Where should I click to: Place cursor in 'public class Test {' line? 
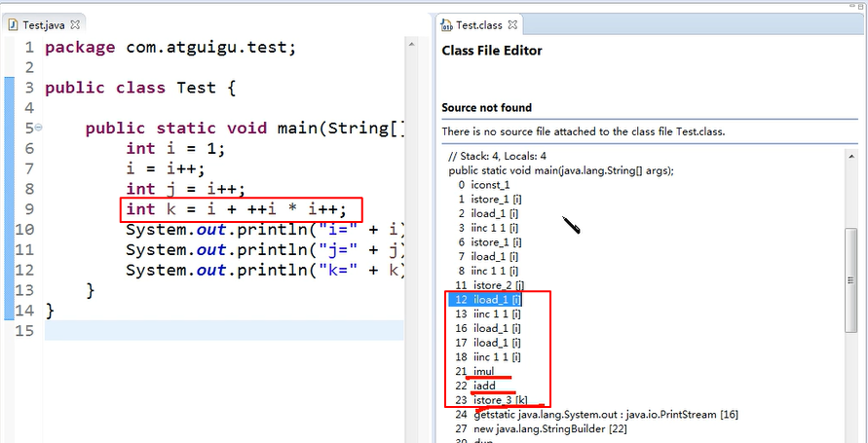tap(140, 88)
